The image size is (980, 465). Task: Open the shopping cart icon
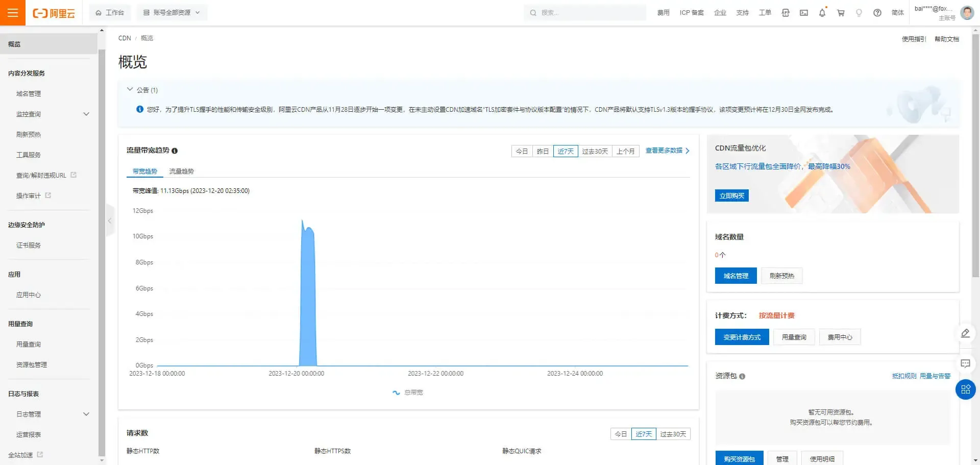point(841,13)
